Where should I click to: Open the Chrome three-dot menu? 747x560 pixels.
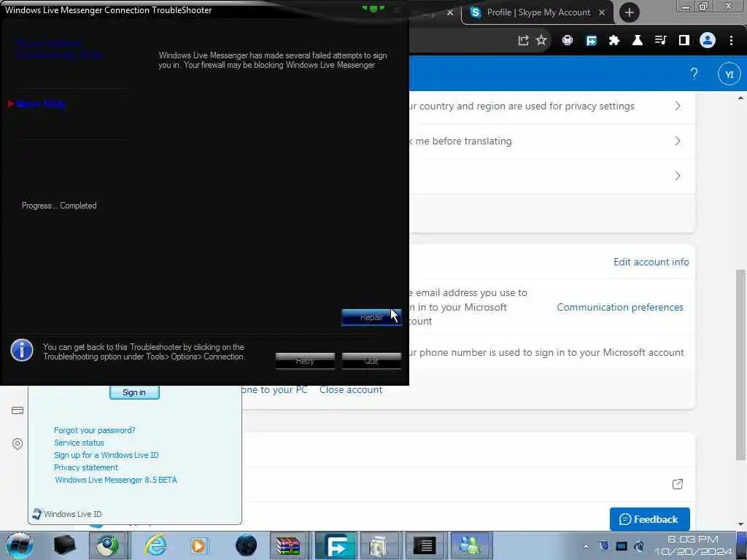pos(731,41)
